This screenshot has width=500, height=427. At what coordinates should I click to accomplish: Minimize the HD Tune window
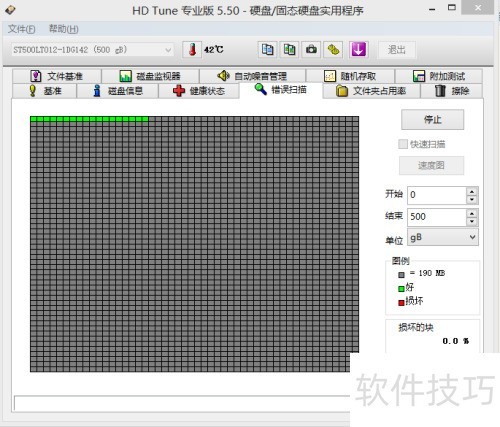432,9
